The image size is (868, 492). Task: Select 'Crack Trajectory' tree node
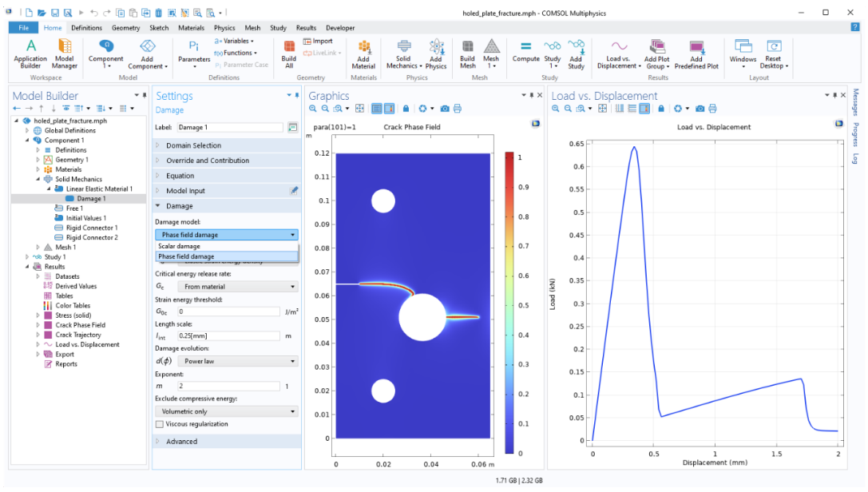(78, 335)
